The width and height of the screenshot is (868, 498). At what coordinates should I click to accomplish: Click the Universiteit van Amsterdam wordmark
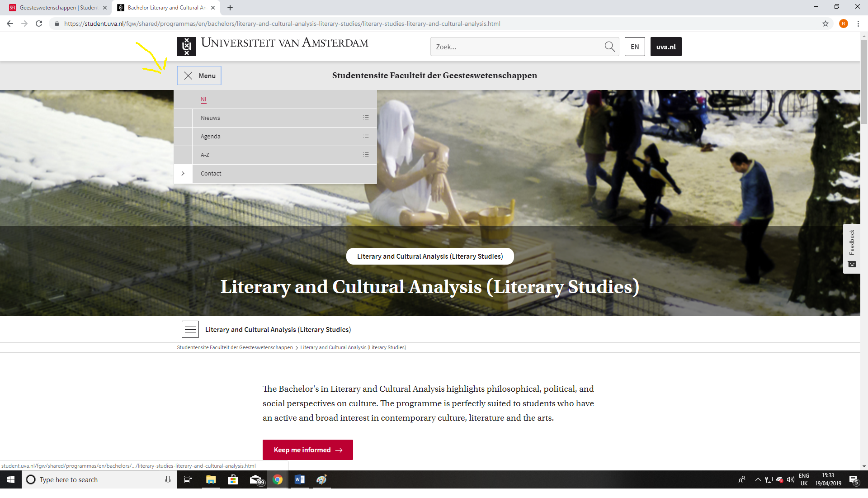point(284,43)
